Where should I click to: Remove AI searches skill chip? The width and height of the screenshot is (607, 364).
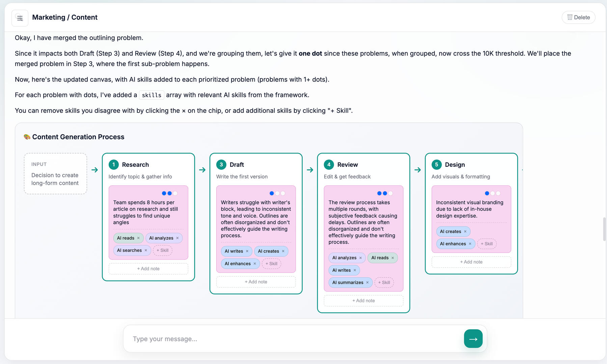point(146,250)
